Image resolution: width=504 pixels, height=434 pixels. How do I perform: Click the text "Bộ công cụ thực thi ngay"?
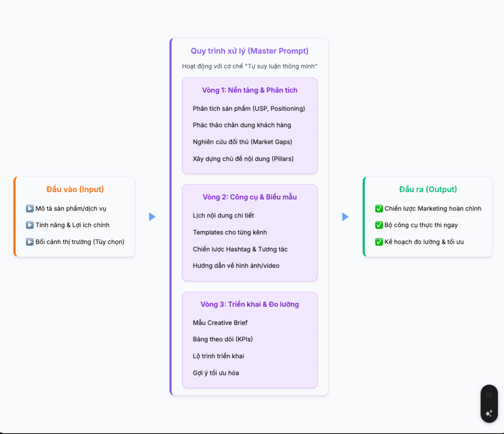click(421, 225)
